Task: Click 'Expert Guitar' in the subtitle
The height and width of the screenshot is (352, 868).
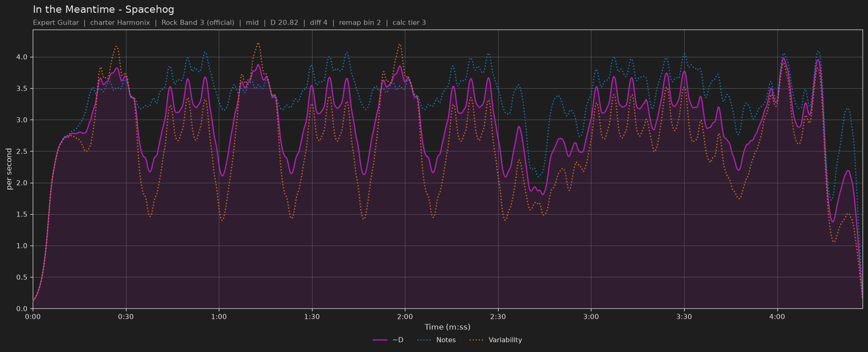Action: [56, 23]
